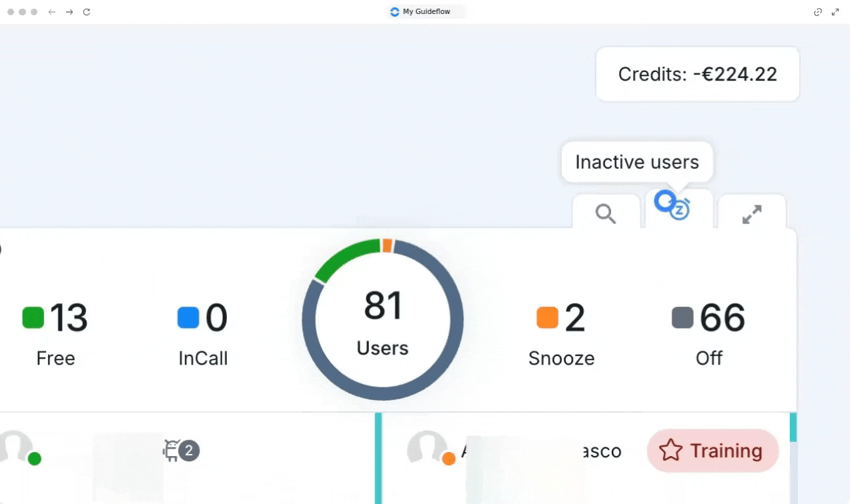Open the Credits balance box
Image resolution: width=850 pixels, height=504 pixels.
pyautogui.click(x=697, y=74)
